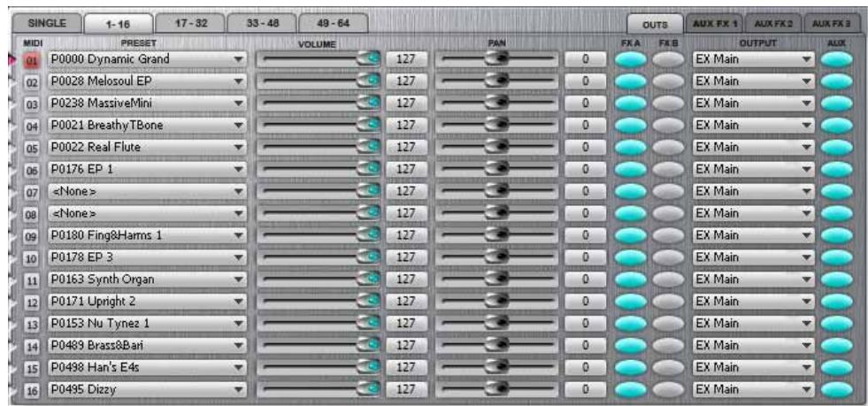Enable FX B for Synth Organ row
The height and width of the screenshot is (406, 868).
pyautogui.click(x=668, y=280)
